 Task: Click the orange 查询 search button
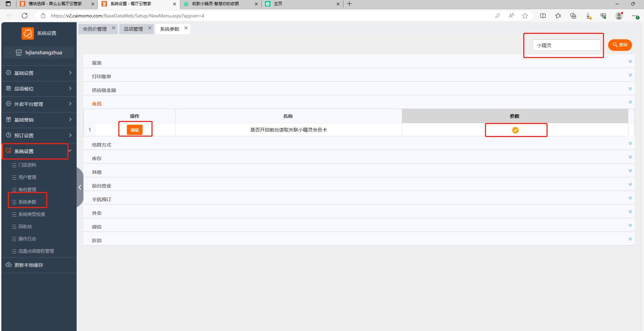point(620,45)
